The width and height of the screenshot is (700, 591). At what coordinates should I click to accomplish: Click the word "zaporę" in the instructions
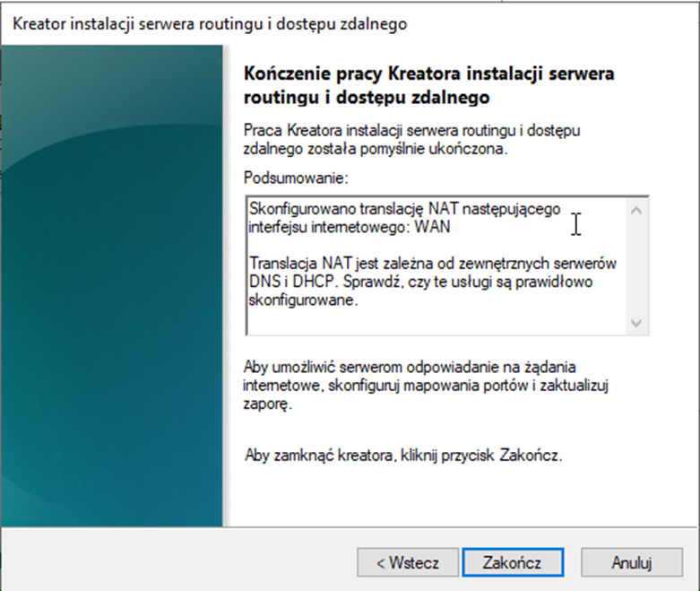269,405
